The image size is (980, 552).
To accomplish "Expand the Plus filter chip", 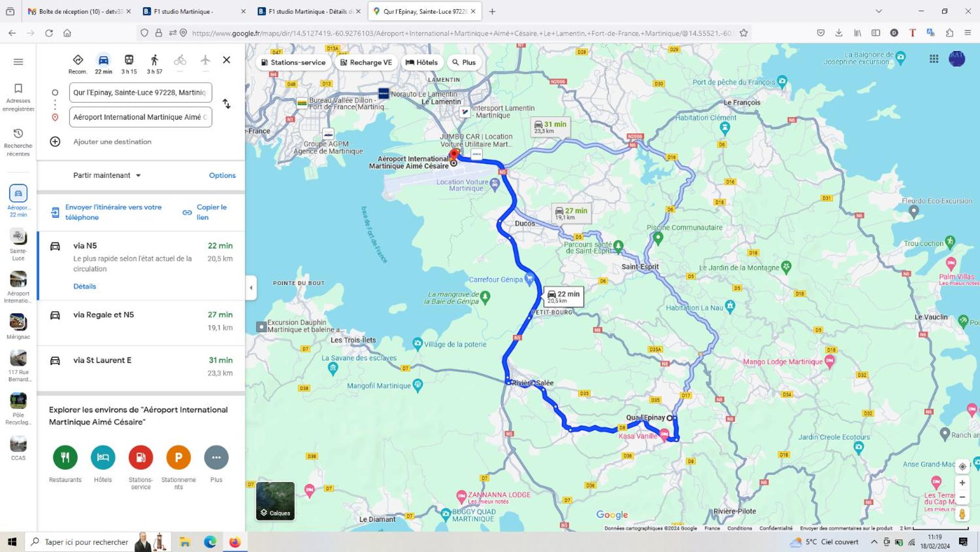I will 464,62.
